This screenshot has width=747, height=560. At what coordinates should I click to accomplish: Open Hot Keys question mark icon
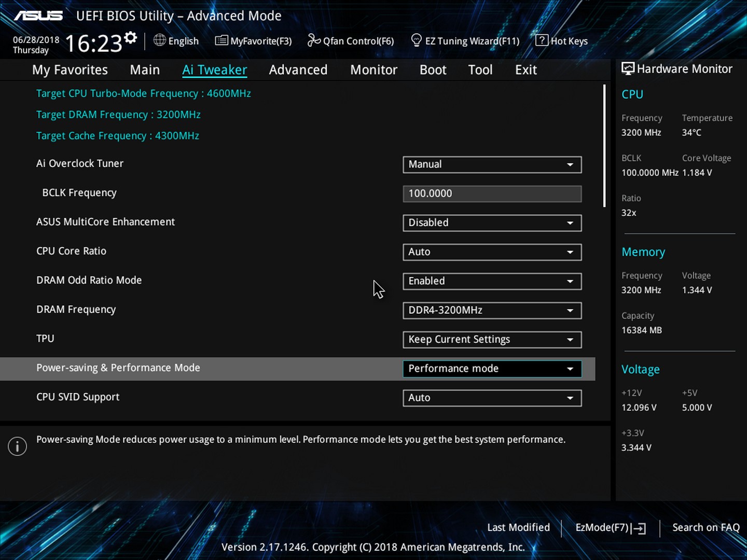pos(542,40)
